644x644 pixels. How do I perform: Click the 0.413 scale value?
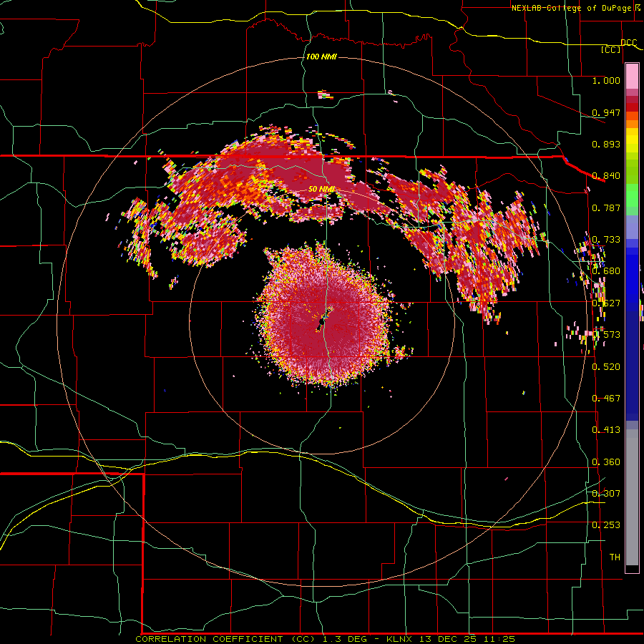(x=606, y=430)
